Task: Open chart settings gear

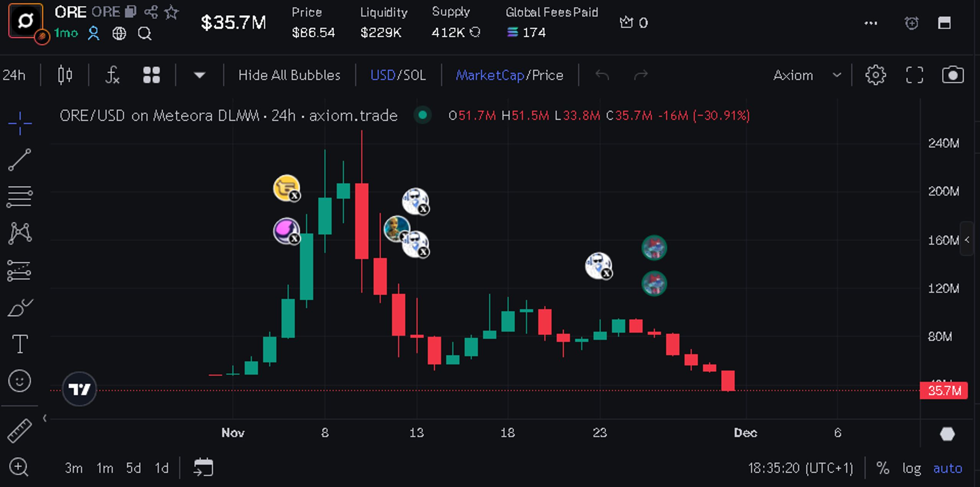Action: (x=875, y=75)
